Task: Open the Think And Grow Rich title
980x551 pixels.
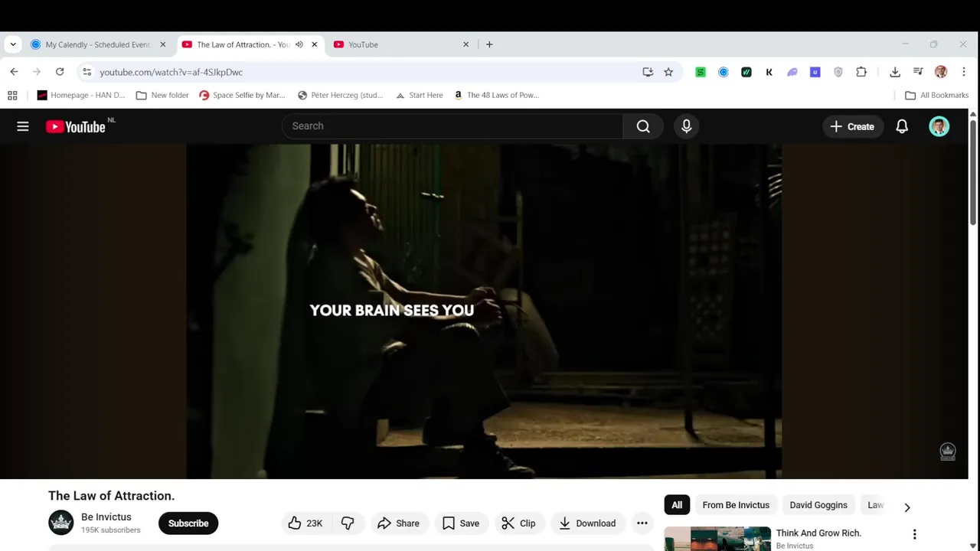Action: pyautogui.click(x=818, y=533)
